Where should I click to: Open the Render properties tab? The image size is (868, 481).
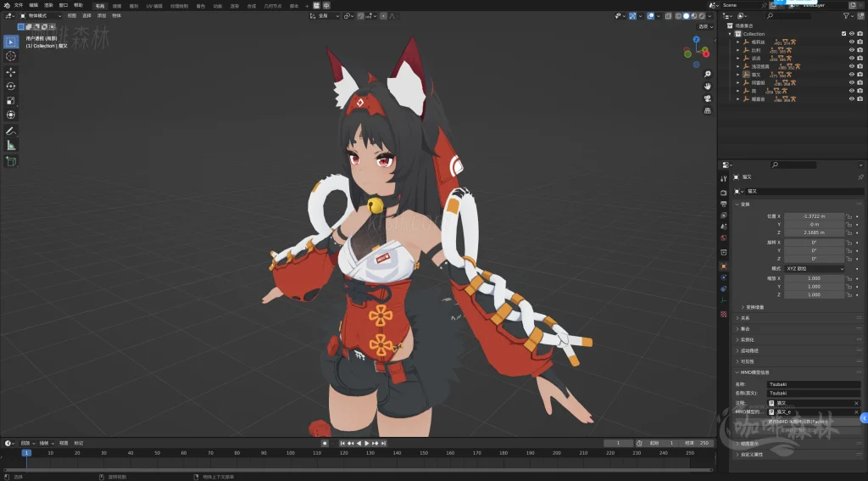(x=724, y=193)
